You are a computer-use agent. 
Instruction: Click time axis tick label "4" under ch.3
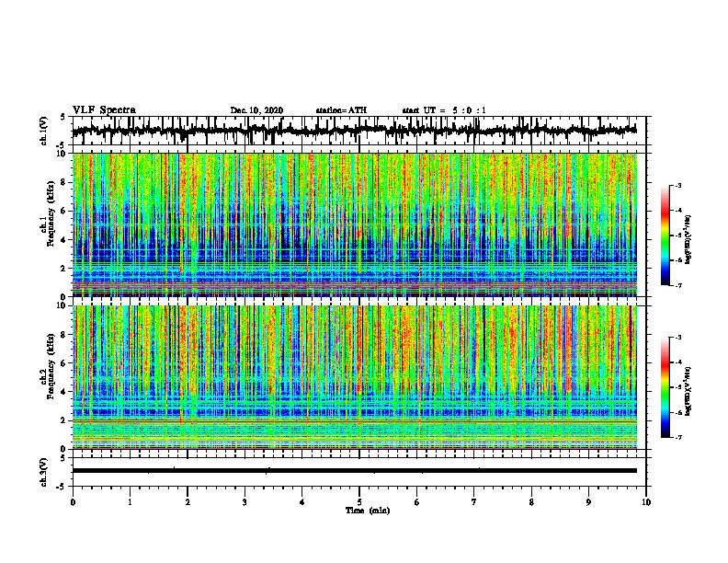[x=301, y=502]
